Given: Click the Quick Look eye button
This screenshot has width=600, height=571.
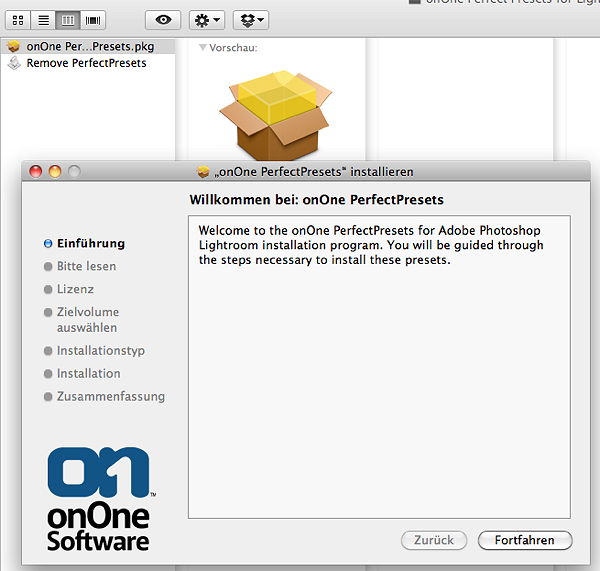Looking at the screenshot, I should coord(163,20).
